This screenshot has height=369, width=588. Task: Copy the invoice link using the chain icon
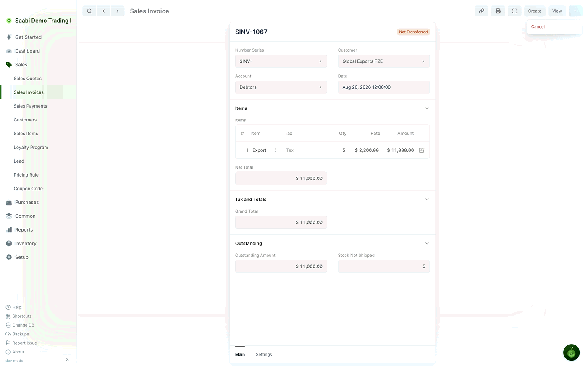(481, 11)
